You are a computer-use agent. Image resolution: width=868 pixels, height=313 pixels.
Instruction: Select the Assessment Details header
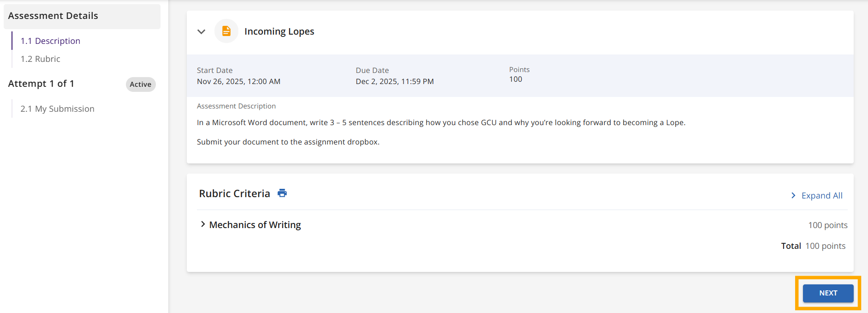click(x=53, y=16)
